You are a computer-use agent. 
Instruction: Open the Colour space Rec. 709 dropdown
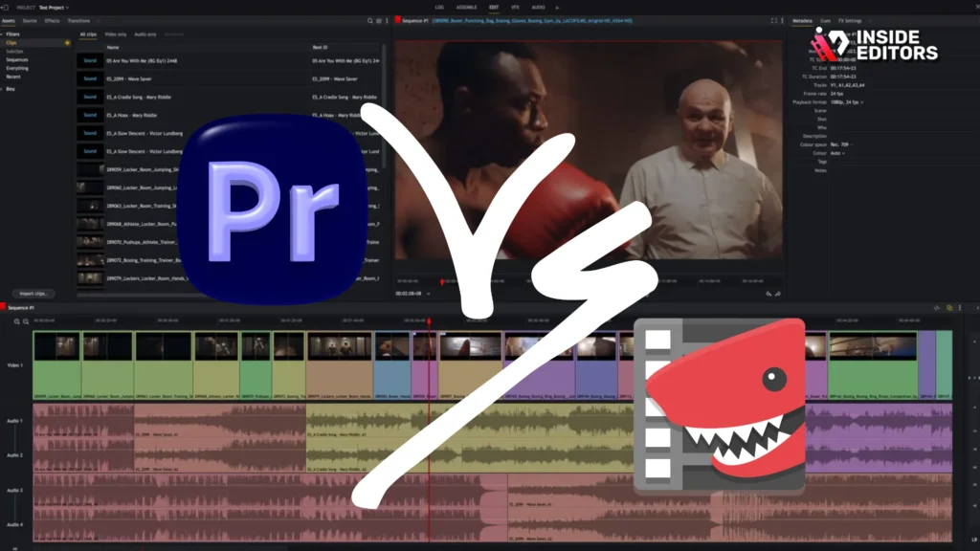[x=840, y=144]
